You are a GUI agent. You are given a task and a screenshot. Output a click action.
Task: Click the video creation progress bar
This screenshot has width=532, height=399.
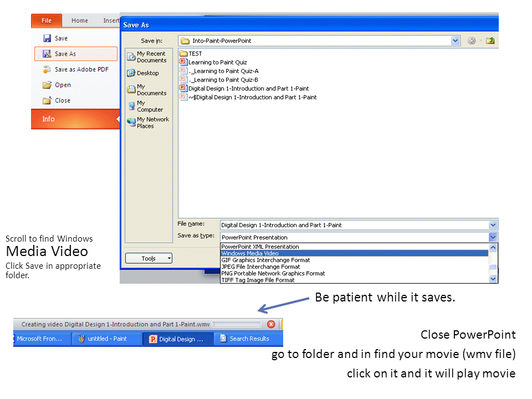pos(237,324)
